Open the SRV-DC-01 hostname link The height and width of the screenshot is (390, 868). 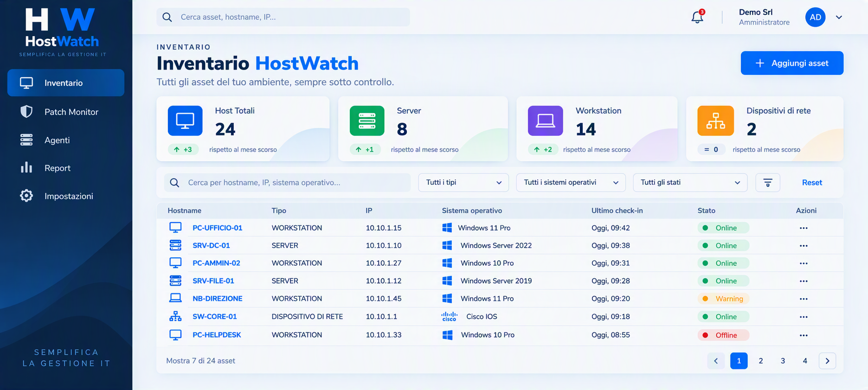tap(211, 245)
